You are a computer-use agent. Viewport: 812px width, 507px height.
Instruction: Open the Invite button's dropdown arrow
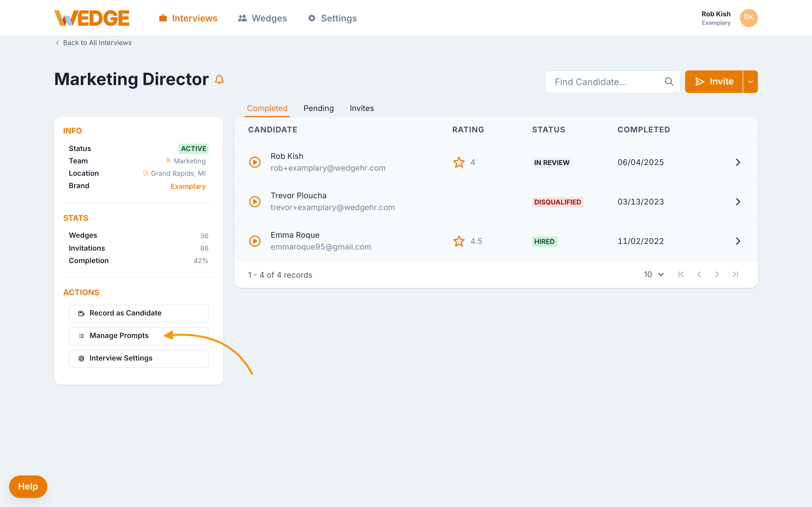pos(750,81)
